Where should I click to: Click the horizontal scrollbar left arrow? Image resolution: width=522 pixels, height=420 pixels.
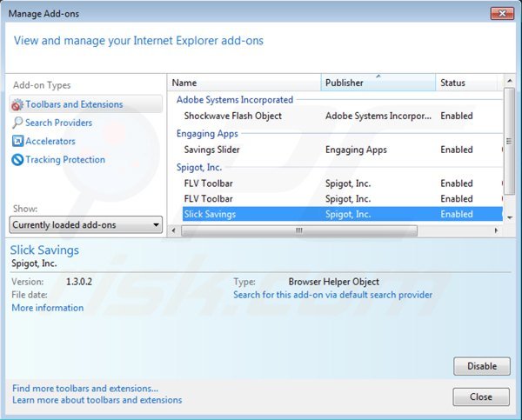click(x=173, y=230)
